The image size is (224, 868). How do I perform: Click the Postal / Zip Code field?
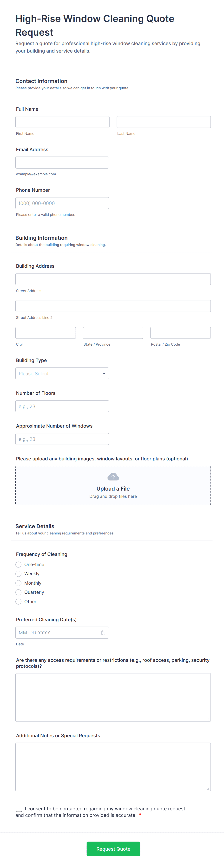point(180,333)
